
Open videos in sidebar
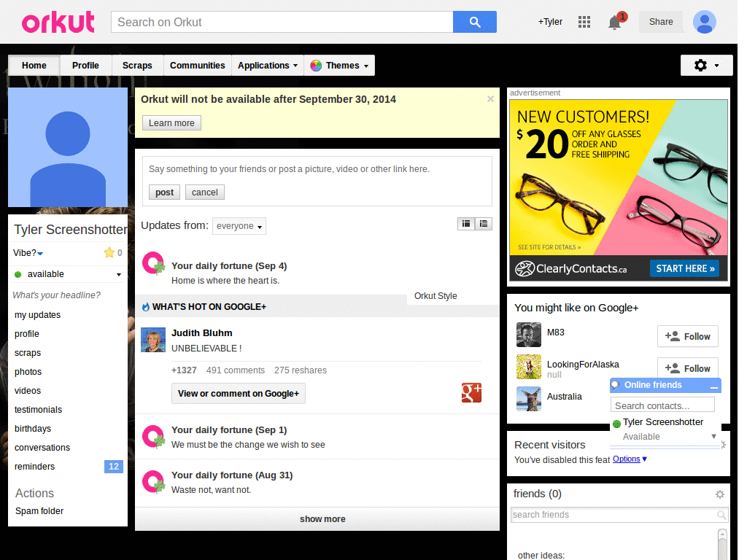(x=28, y=391)
